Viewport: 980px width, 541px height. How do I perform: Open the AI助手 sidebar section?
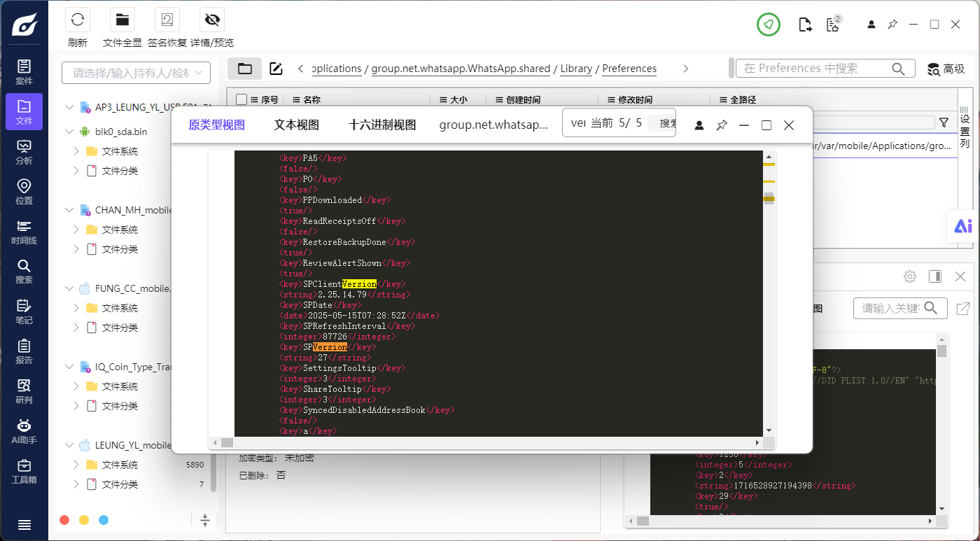(x=24, y=431)
